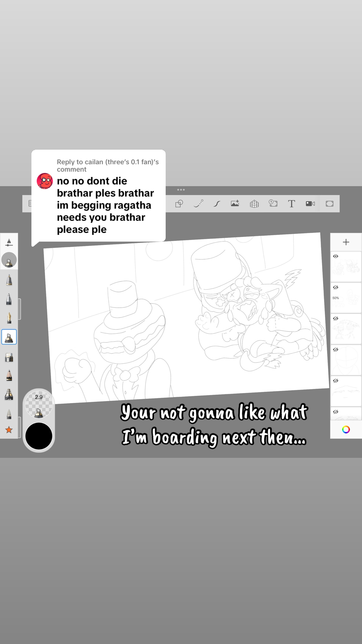Viewport: 362px width, 644px height.
Task: Select the top layer thumbnail
Action: [x=346, y=267]
